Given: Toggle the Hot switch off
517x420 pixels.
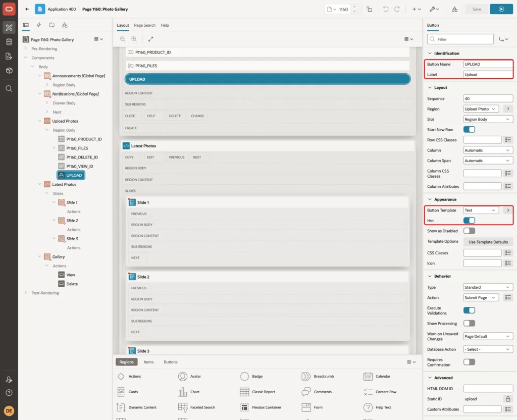Looking at the screenshot, I should click(469, 220).
